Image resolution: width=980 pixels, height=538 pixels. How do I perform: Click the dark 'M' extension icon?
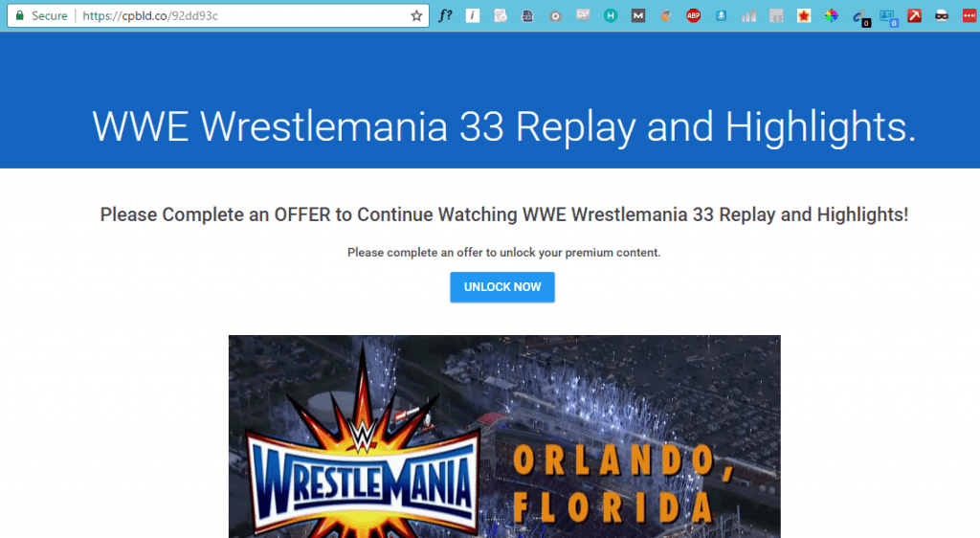click(638, 15)
